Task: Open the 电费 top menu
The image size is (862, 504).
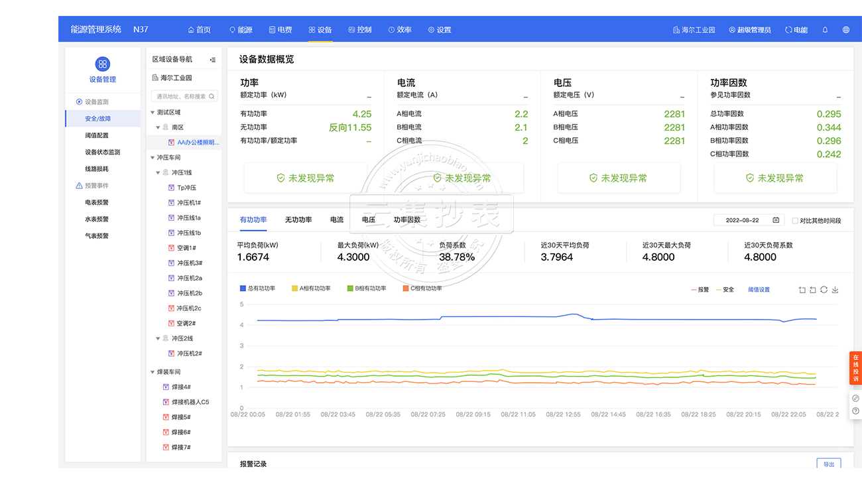Action: [280, 30]
